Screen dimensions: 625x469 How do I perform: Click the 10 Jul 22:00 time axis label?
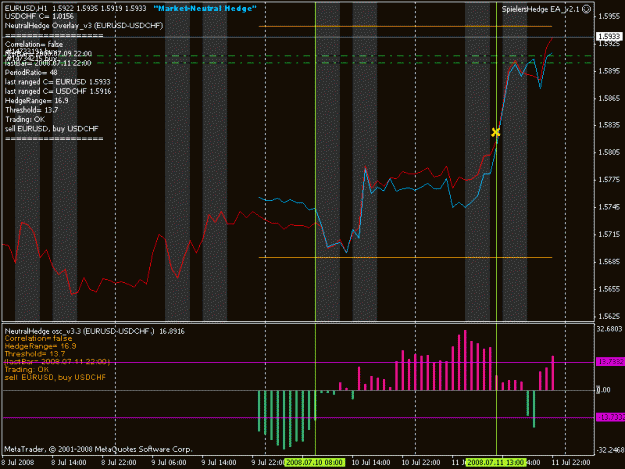(x=421, y=462)
